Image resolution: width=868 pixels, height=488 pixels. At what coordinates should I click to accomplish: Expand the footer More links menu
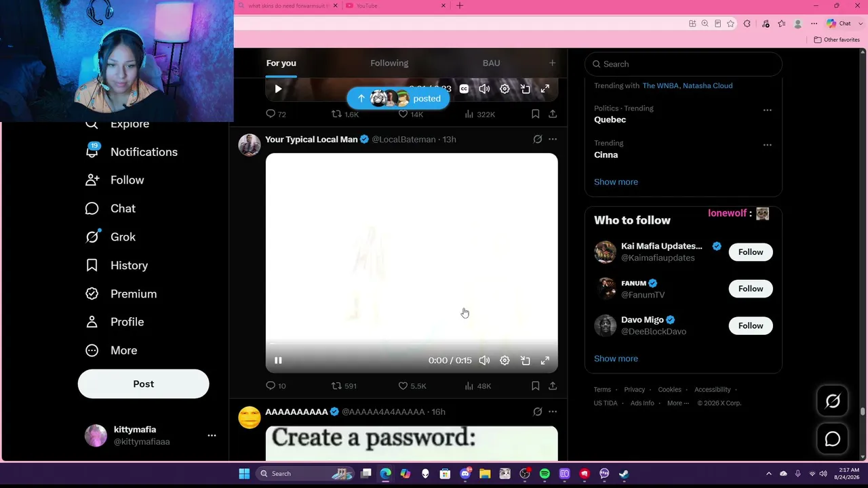[677, 403]
